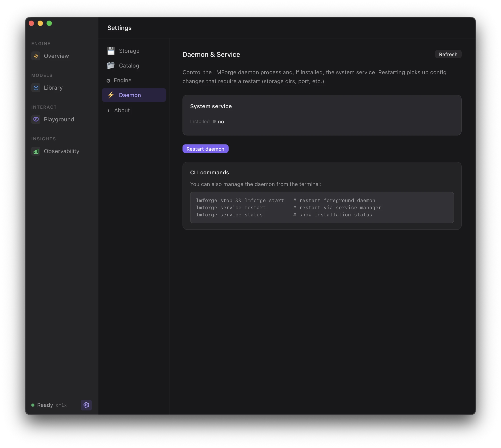Open the Observability section
The image size is (501, 448).
tap(62, 151)
